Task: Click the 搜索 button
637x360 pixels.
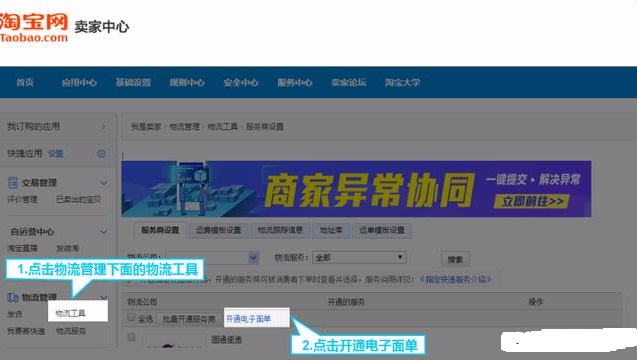Action: pos(455,259)
